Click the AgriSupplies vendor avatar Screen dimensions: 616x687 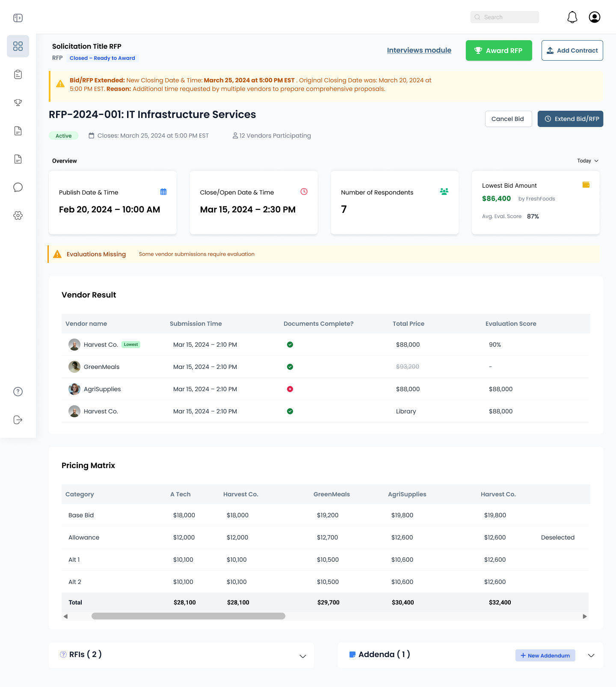tap(74, 389)
